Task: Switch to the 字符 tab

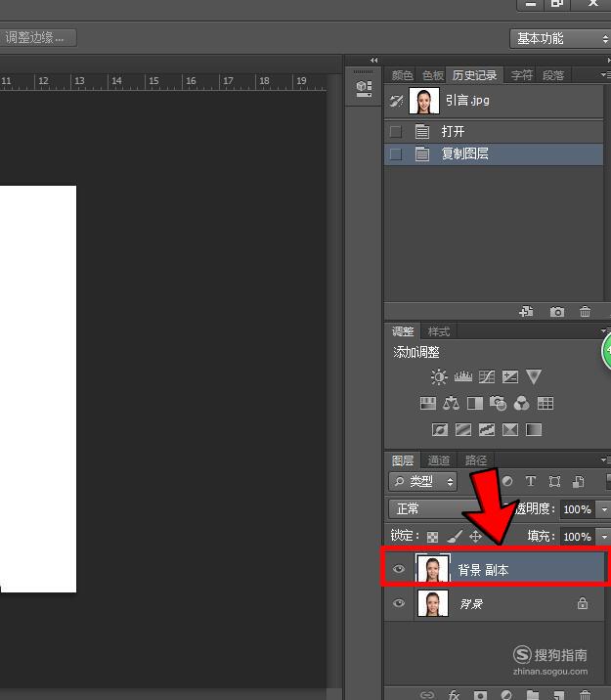Action: [x=522, y=75]
